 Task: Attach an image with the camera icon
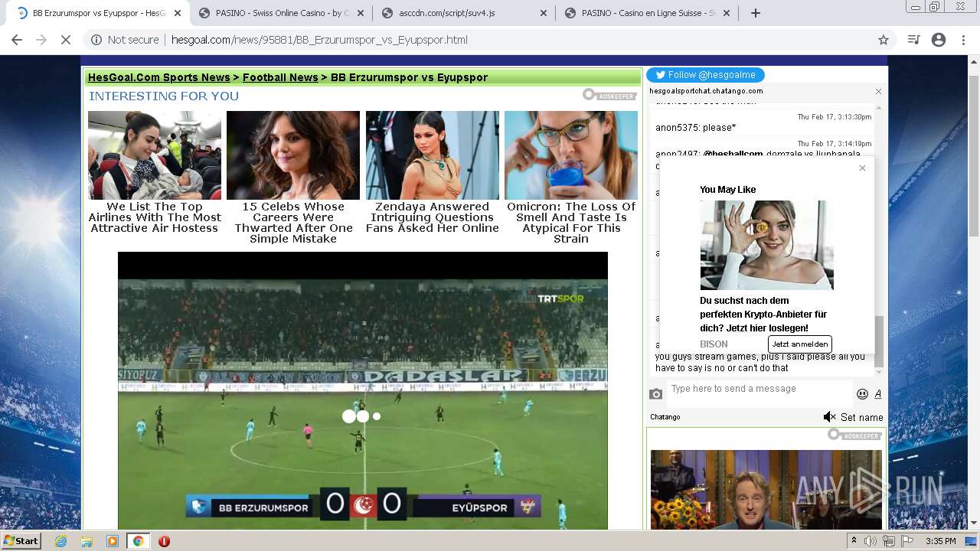pos(656,394)
